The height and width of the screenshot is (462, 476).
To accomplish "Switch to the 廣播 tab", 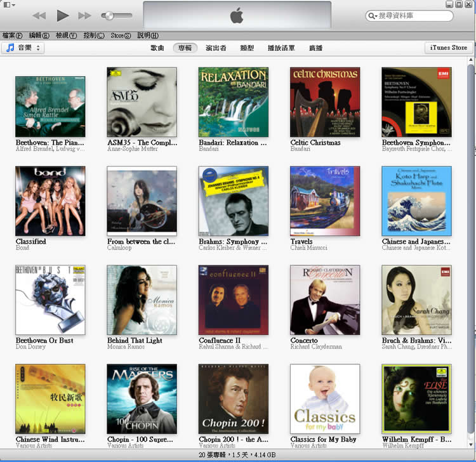I will (315, 48).
